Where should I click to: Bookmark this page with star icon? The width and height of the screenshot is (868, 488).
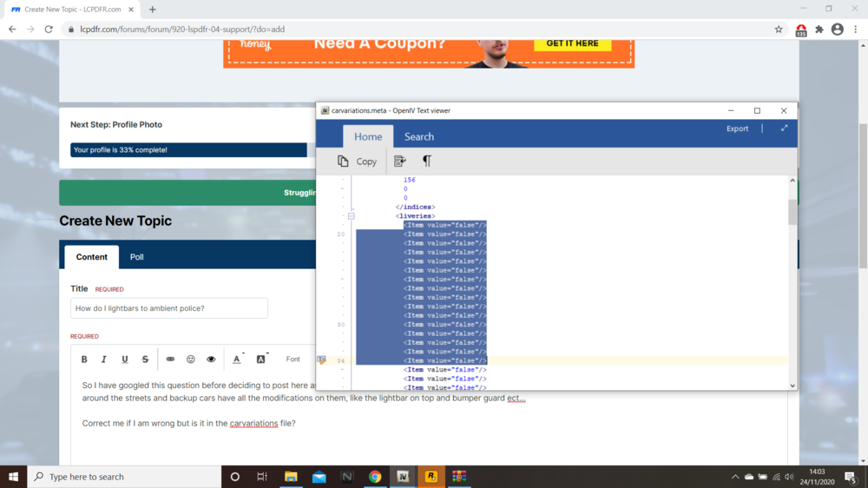779,30
